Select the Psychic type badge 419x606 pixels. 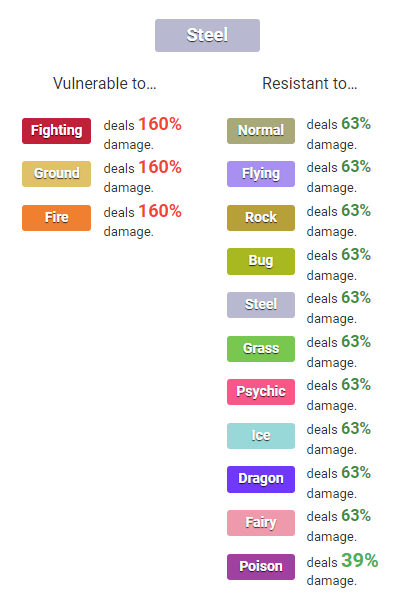(x=261, y=392)
